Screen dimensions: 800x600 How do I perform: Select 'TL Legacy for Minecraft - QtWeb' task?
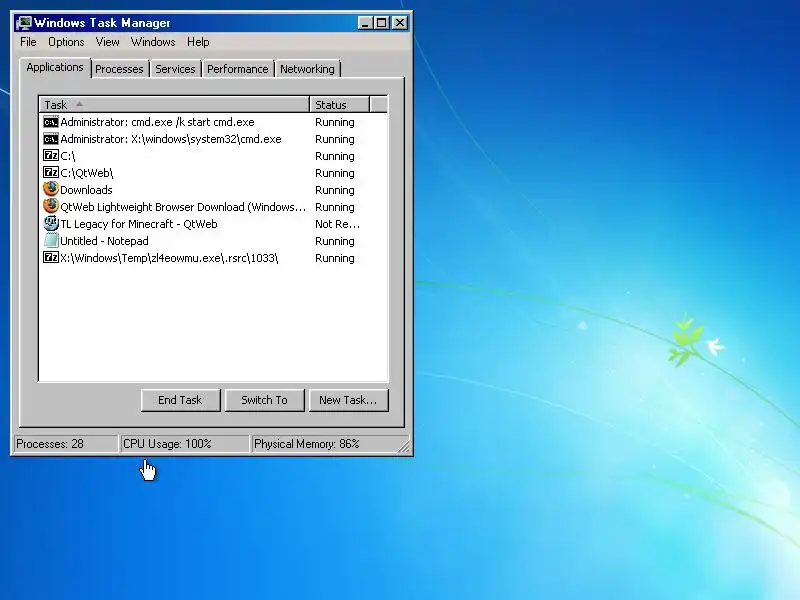click(x=139, y=223)
